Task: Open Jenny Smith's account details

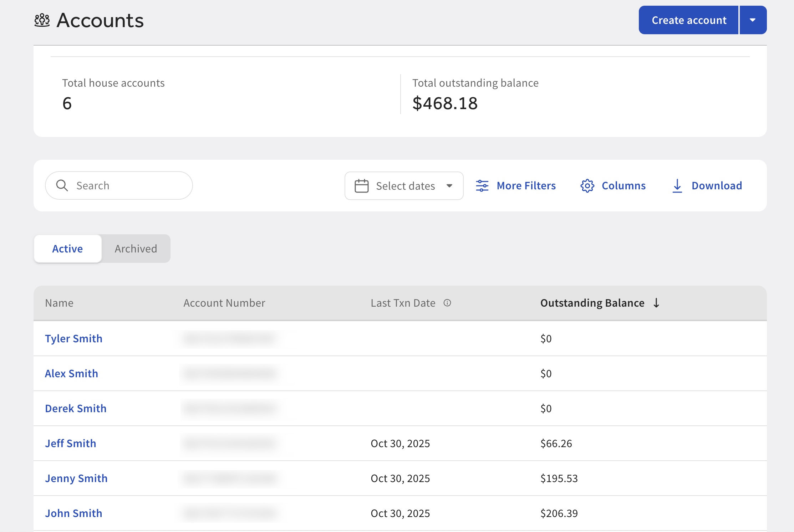Action: coord(76,478)
